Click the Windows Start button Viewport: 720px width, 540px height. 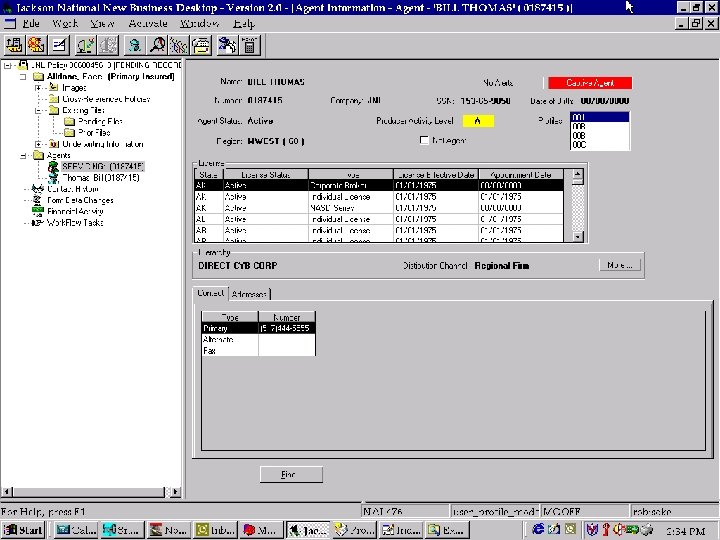(x=23, y=529)
